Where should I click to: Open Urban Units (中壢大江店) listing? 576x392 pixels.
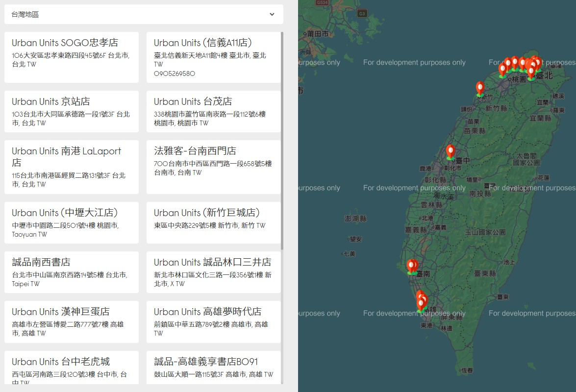(72, 222)
